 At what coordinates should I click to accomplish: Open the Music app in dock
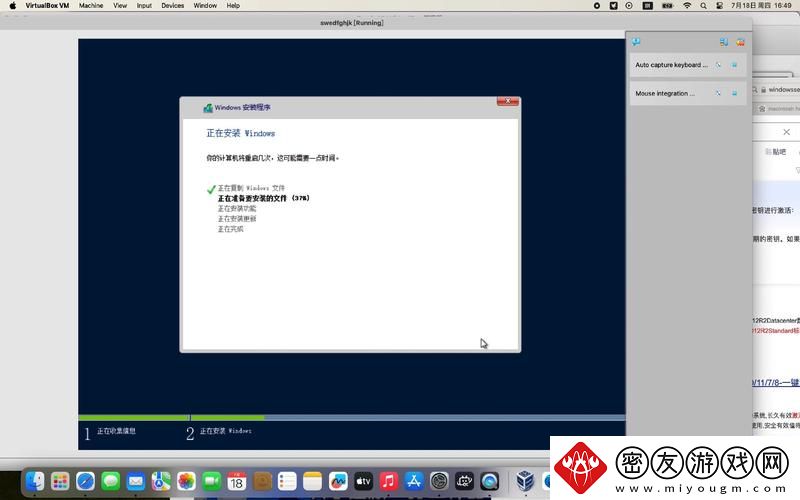[x=388, y=481]
